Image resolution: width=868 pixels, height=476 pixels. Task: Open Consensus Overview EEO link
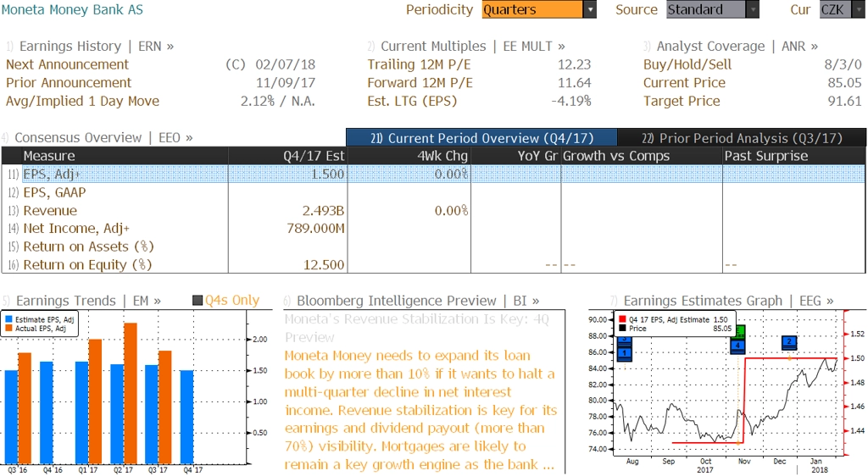[x=103, y=138]
